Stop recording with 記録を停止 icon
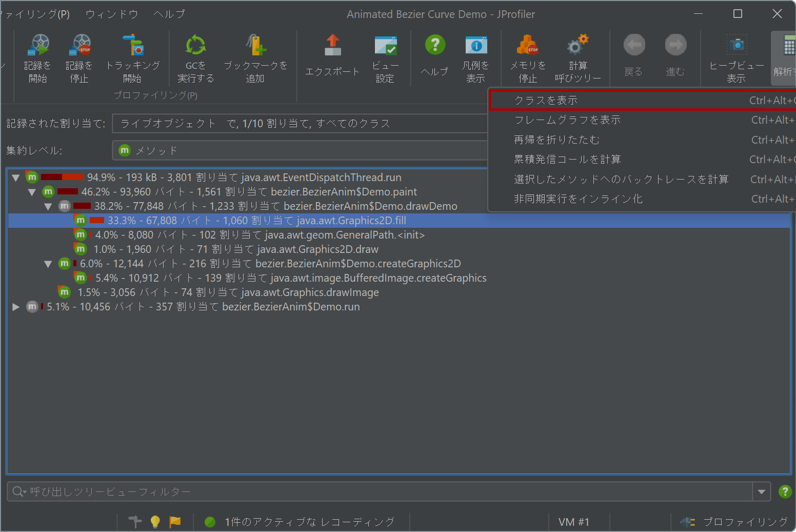This screenshot has height=532, width=796. click(x=79, y=58)
